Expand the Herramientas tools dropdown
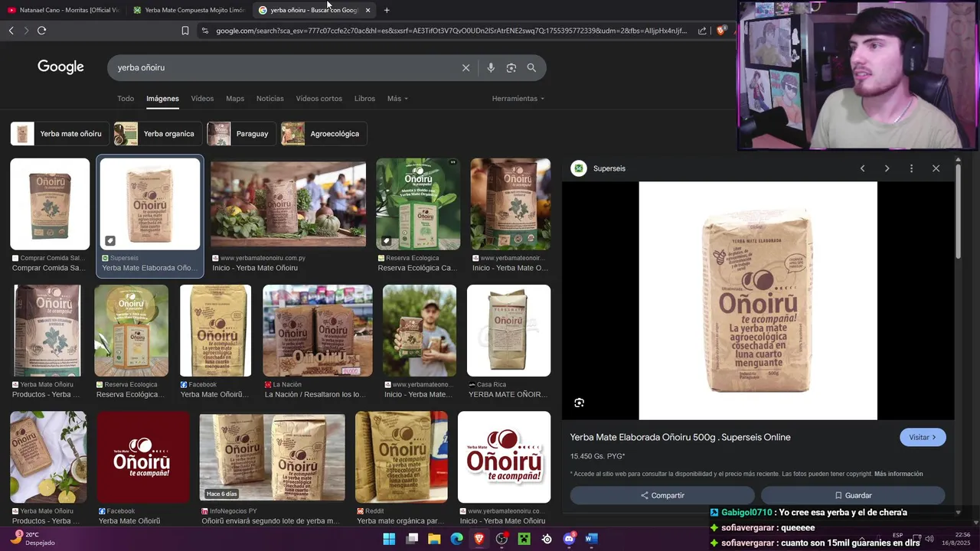Viewport: 980px width, 551px height. pyautogui.click(x=518, y=99)
